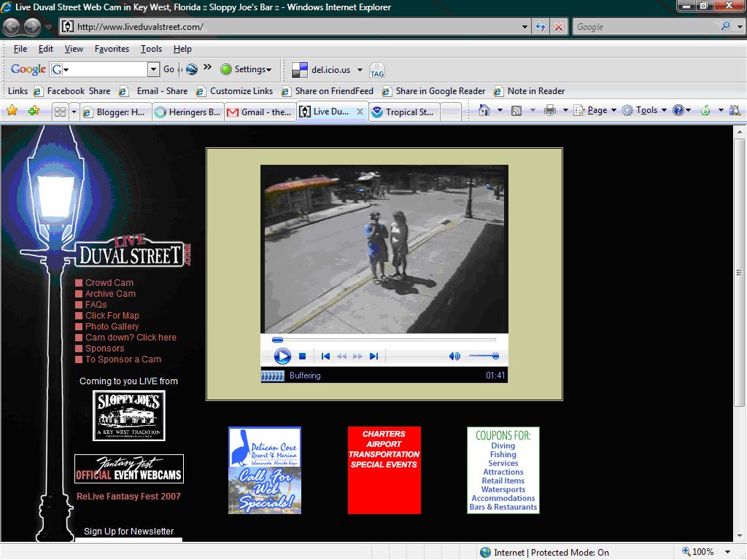Click the Home page icon
This screenshot has height=560, width=747.
484,111
